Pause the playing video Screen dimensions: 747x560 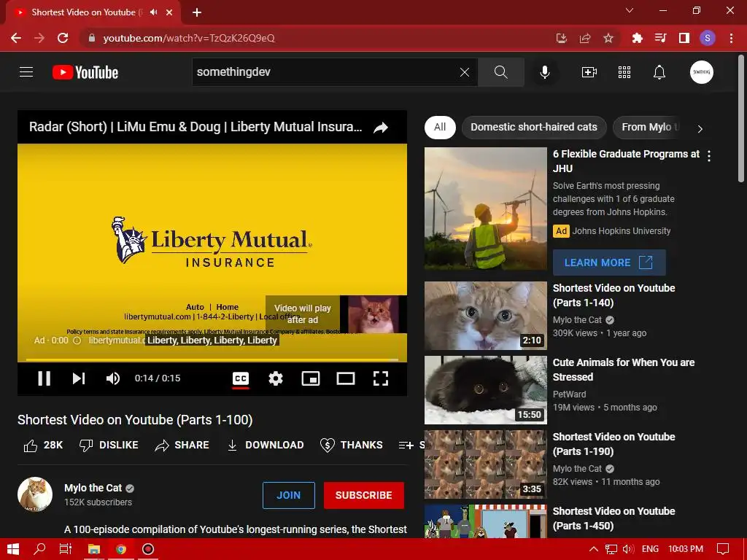[x=44, y=378]
